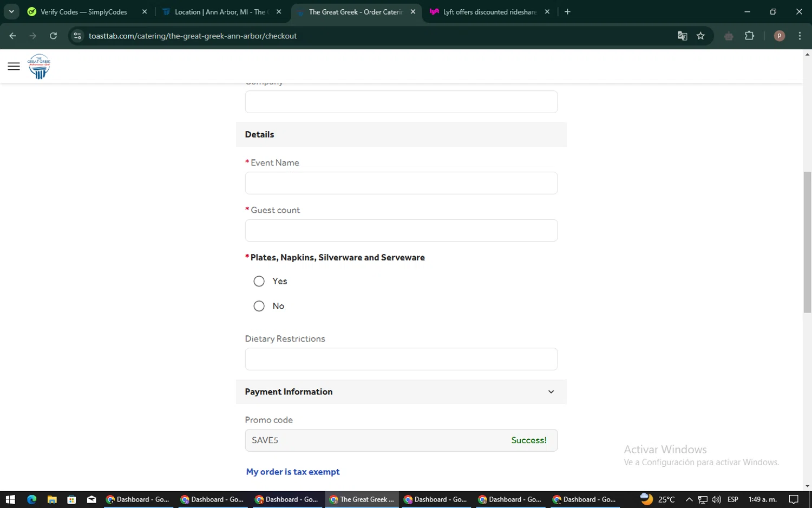Close the Lyft discounted rideshare tab
This screenshot has height=508, width=812.
(x=547, y=12)
